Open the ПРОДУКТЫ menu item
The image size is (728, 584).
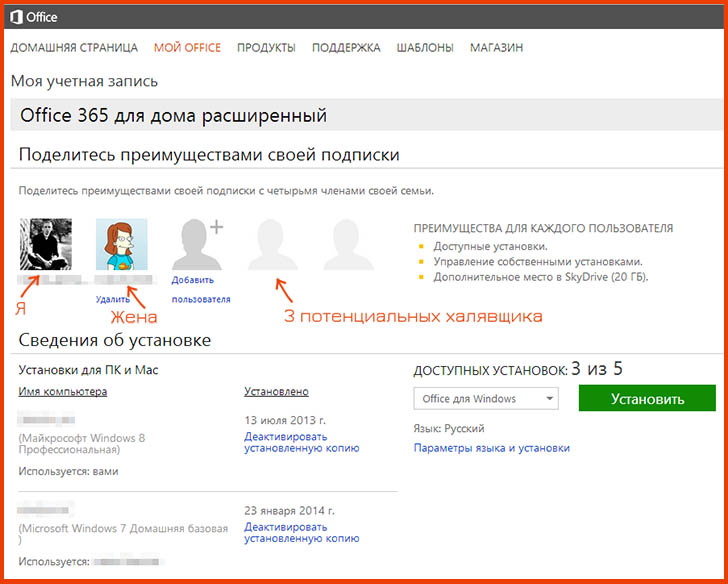pos(266,48)
